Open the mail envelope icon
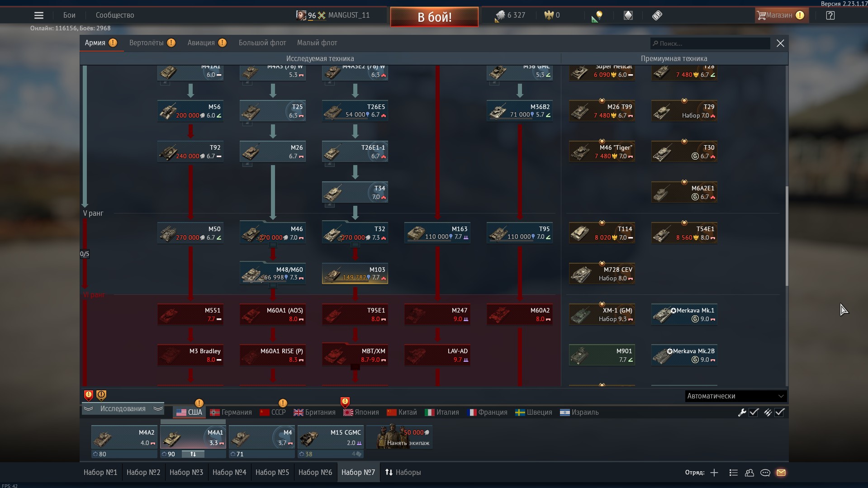Screen dimensions: 868x488 tap(781, 473)
